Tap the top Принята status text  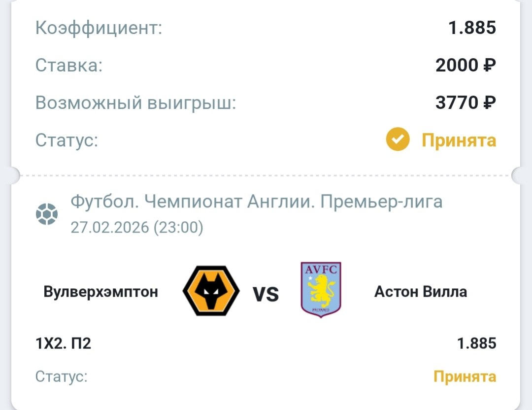click(459, 141)
